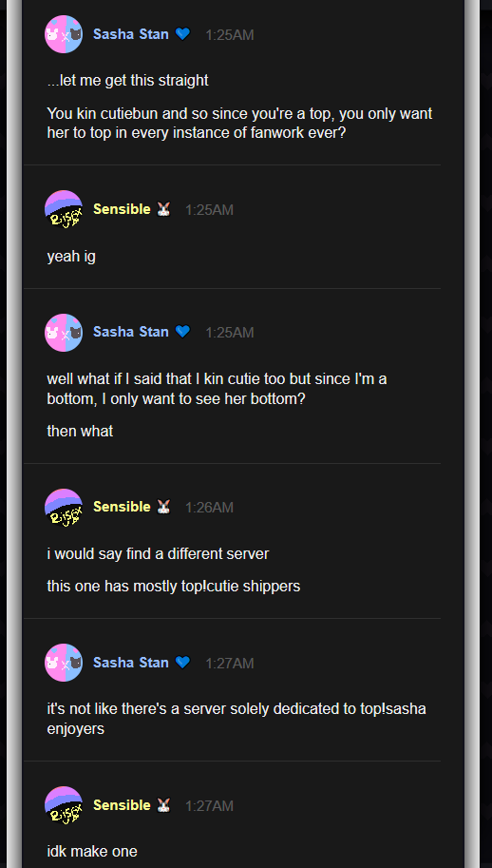Click the 1:26AM timestamp on Sensible's message
This screenshot has height=868, width=492.
coord(209,507)
